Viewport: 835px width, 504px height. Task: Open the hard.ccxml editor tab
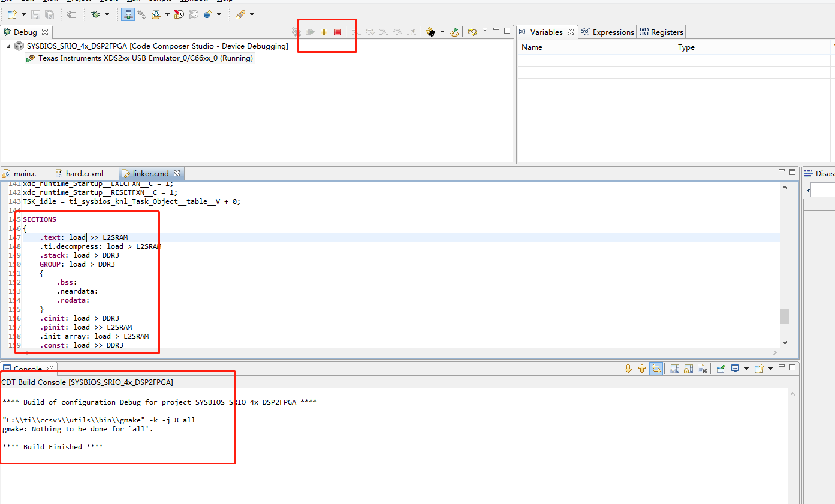[x=85, y=173]
